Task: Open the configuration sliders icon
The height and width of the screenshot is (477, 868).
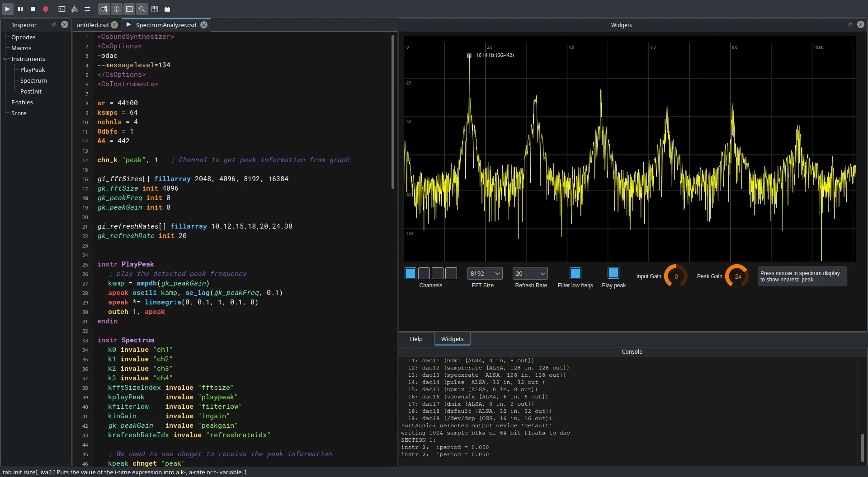Action: point(87,9)
